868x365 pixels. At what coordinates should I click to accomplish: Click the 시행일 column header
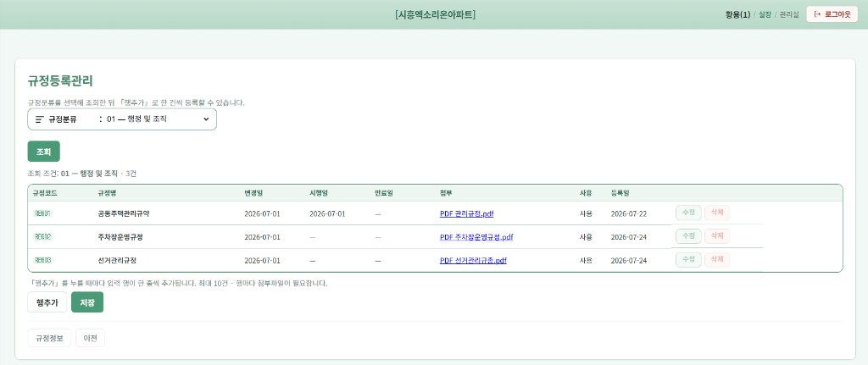[319, 193]
